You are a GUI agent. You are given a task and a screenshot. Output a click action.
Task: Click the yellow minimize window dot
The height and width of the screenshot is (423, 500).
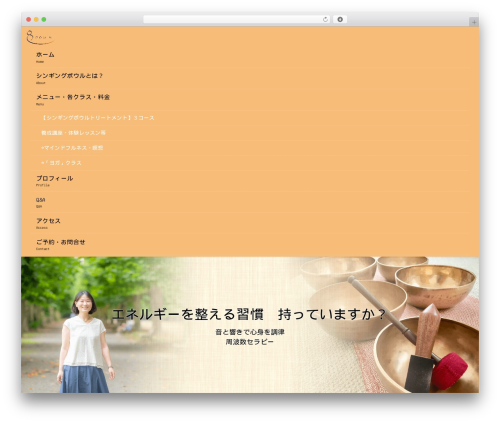36,19
